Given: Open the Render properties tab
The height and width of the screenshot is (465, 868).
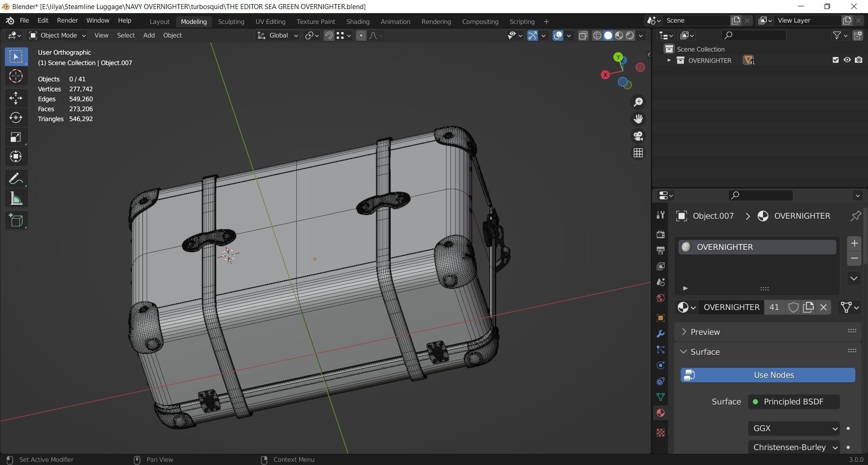Looking at the screenshot, I should pyautogui.click(x=660, y=234).
